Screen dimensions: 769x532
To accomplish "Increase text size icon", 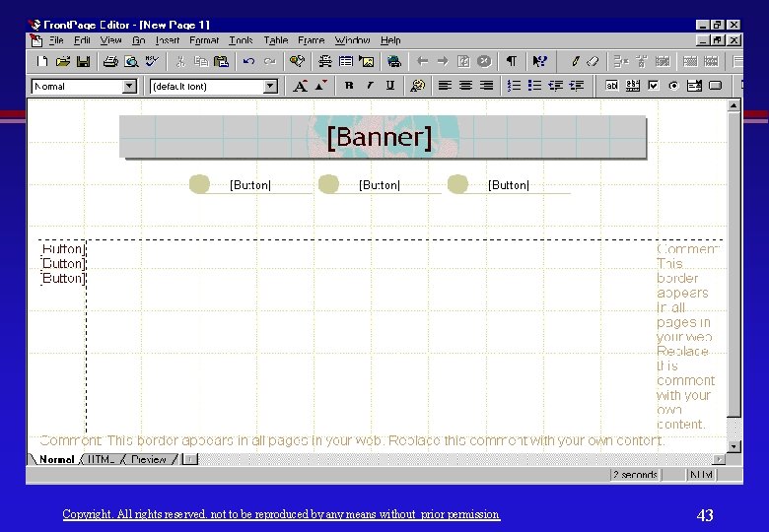I will tap(300, 87).
